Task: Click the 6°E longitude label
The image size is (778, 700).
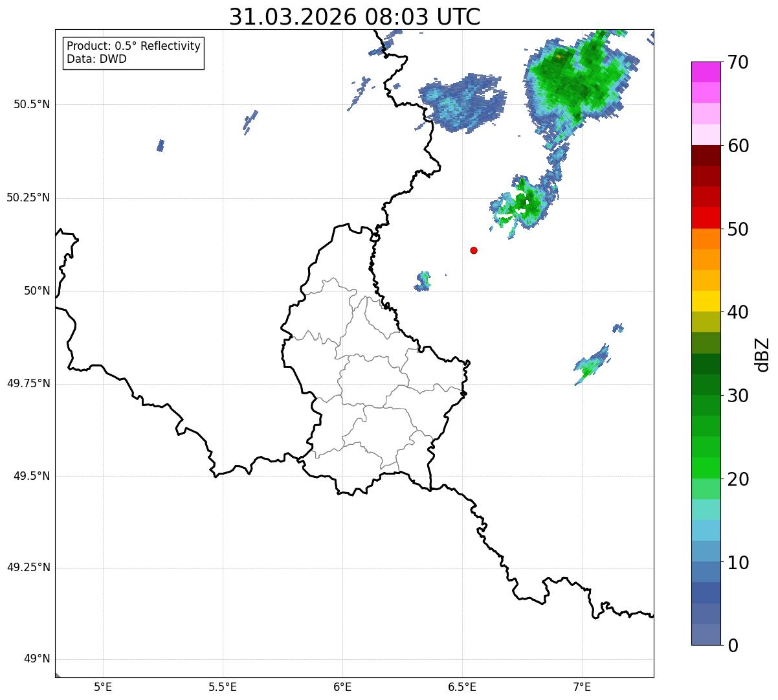Action: (x=342, y=686)
